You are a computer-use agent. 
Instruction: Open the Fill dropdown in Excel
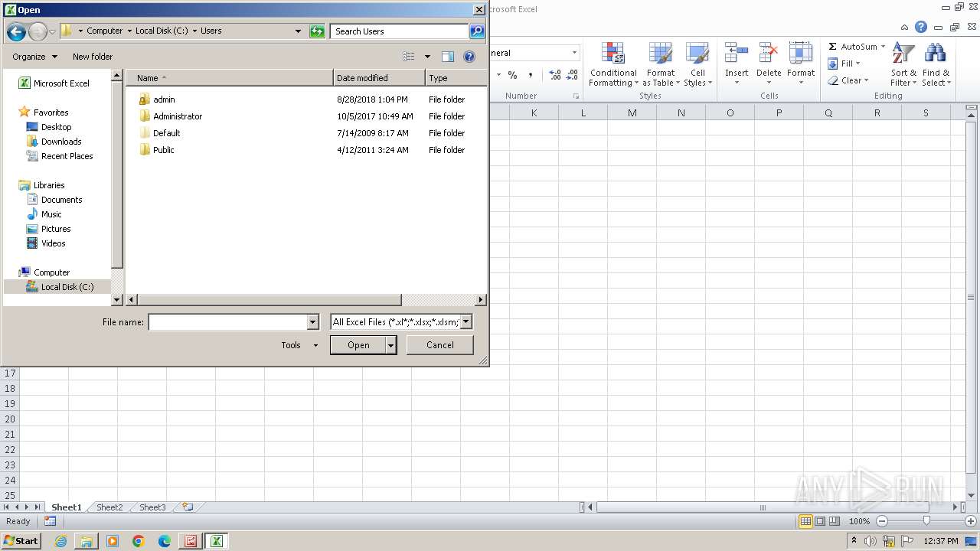pyautogui.click(x=844, y=64)
